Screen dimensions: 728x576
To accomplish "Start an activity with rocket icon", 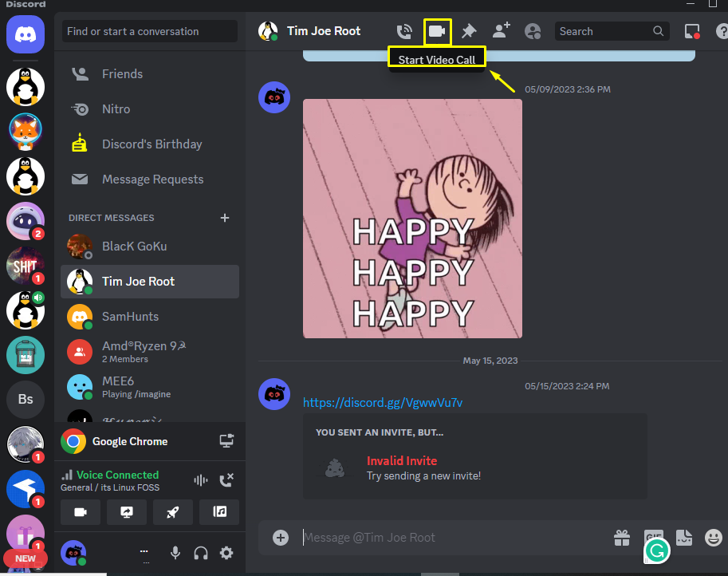I will pos(173,512).
